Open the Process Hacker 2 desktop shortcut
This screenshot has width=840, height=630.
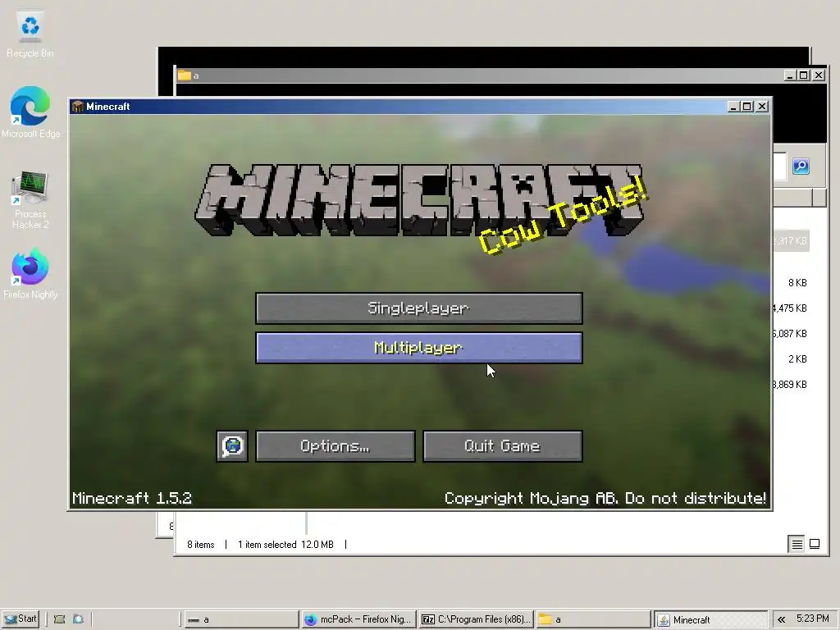tap(30, 200)
